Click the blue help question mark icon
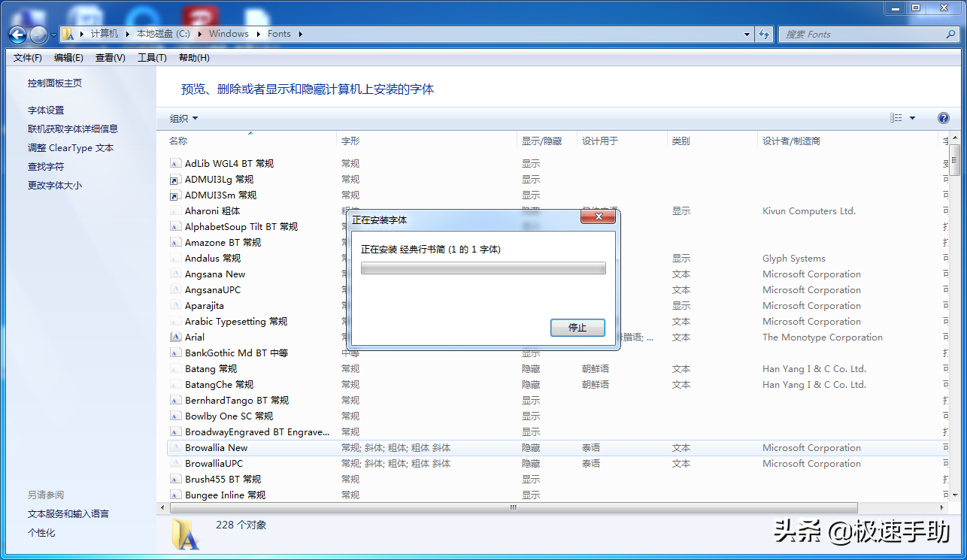Screen dimensions: 967x560 pos(944,118)
